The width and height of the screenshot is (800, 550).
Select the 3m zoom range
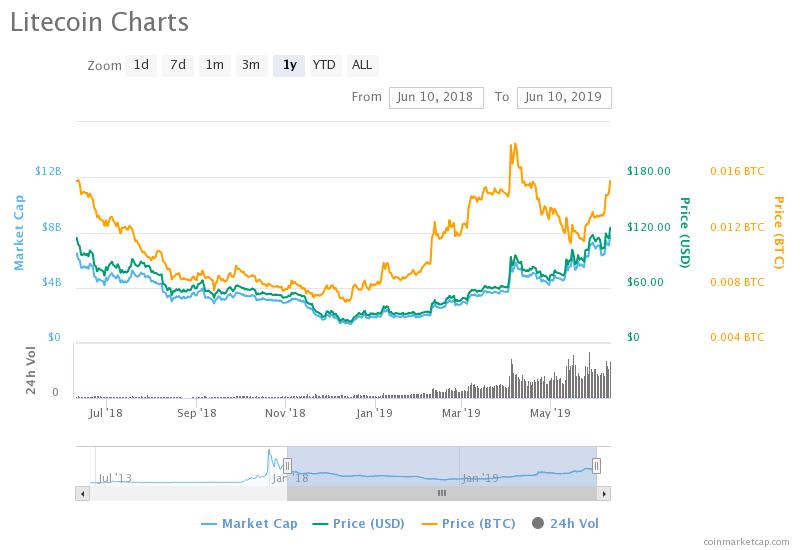pyautogui.click(x=251, y=65)
